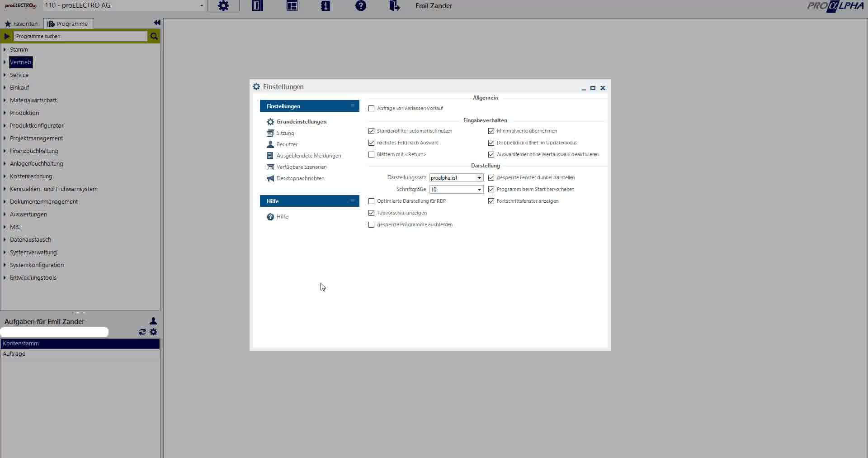Expand the Vertrieb tree node
Image resolution: width=868 pixels, height=458 pixels.
[x=5, y=62]
